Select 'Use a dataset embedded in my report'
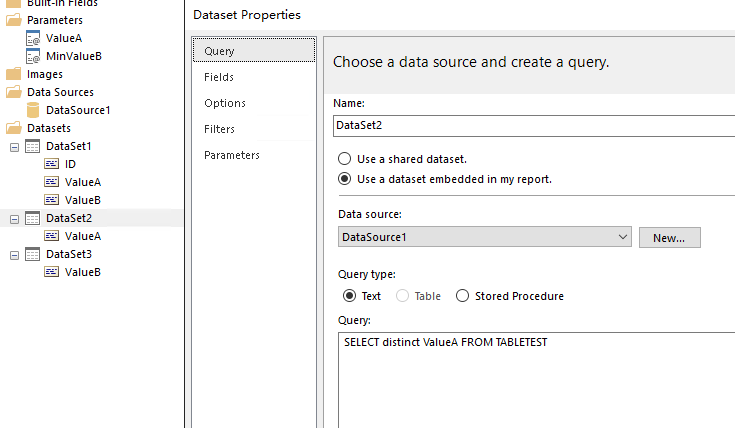The width and height of the screenshot is (735, 428). coord(345,180)
